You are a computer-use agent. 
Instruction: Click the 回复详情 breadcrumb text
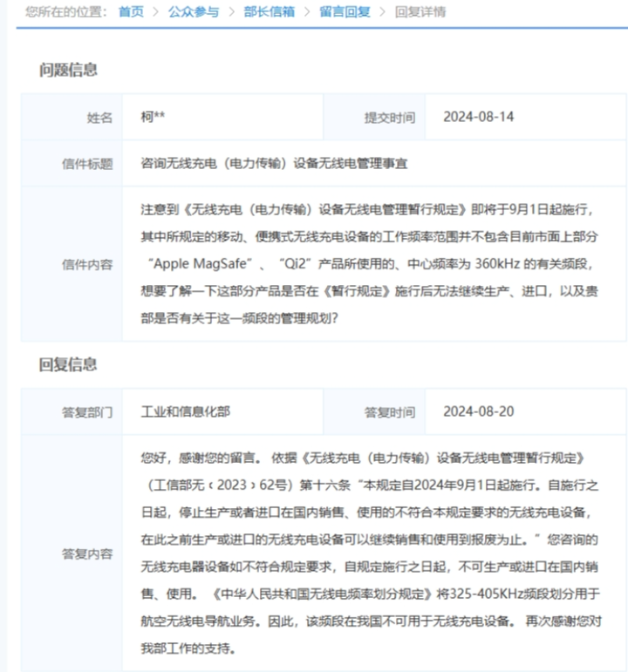420,11
